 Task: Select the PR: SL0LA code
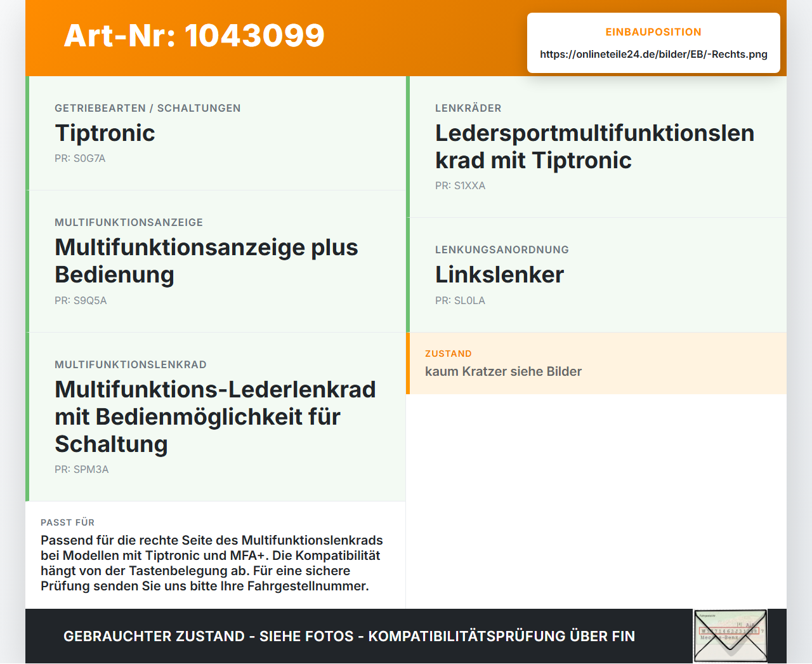click(461, 300)
